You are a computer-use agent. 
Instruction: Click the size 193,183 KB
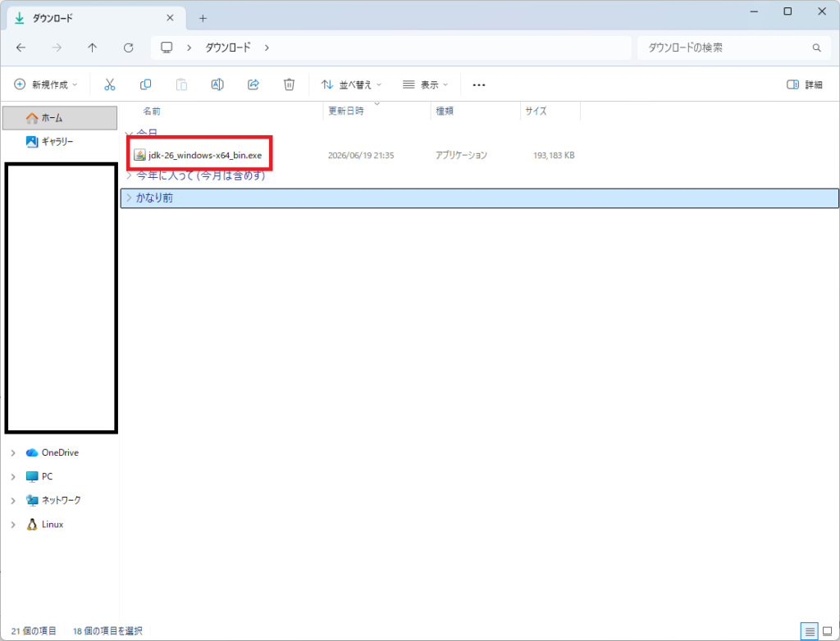pos(554,155)
